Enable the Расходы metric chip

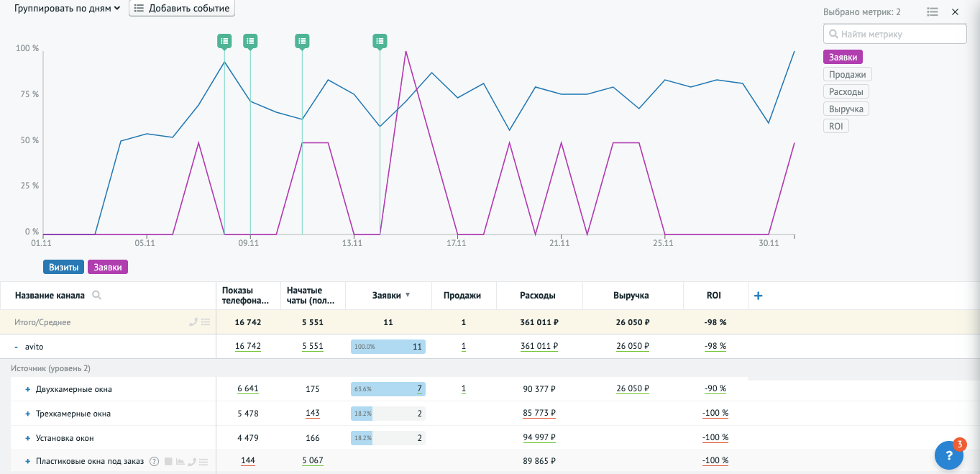tap(846, 92)
